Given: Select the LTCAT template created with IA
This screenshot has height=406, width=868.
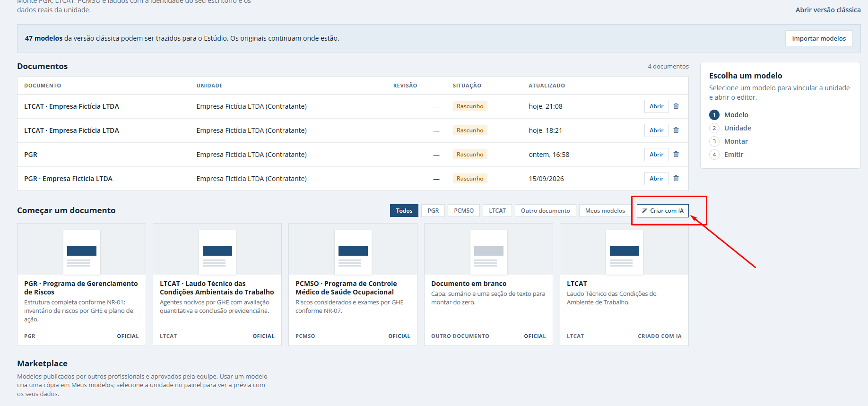Looking at the screenshot, I should [x=624, y=285].
